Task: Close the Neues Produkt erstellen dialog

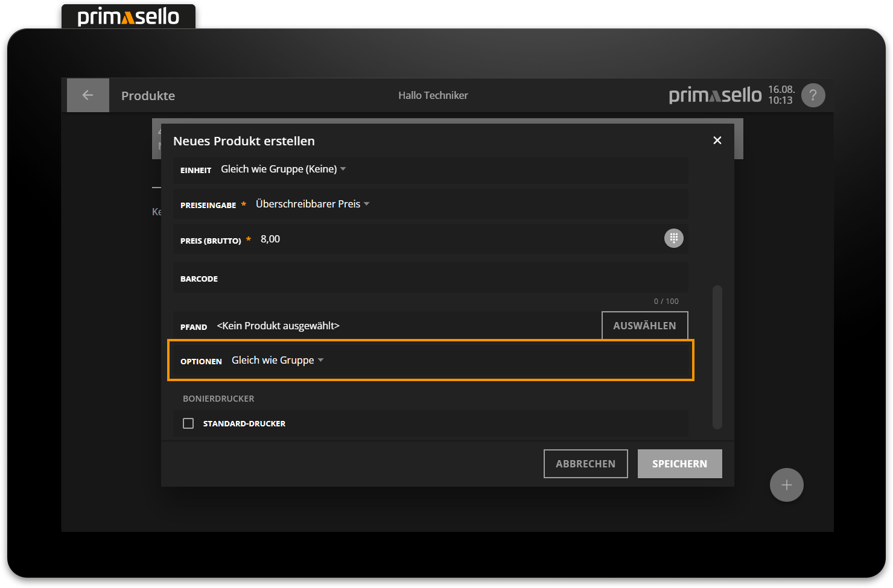Action: (x=717, y=140)
